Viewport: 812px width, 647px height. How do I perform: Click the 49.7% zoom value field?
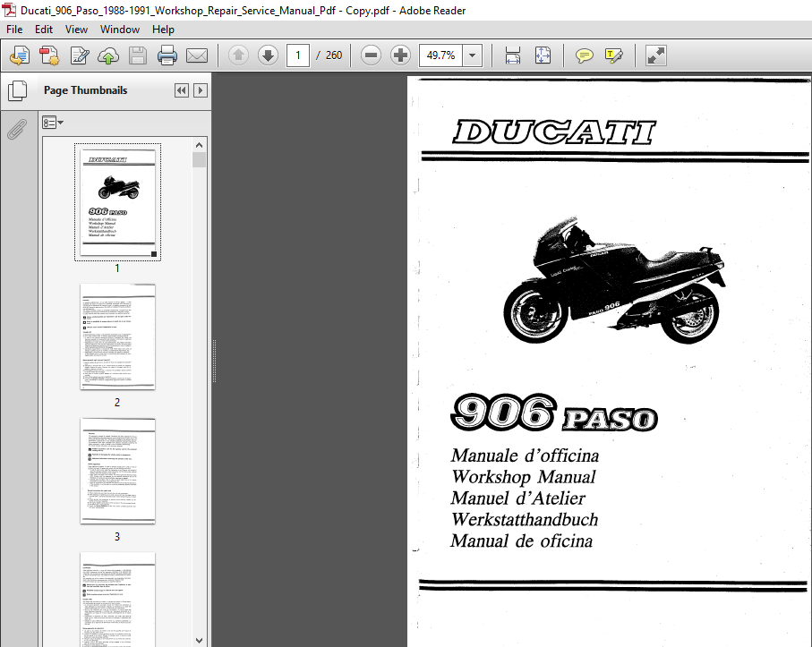click(440, 55)
